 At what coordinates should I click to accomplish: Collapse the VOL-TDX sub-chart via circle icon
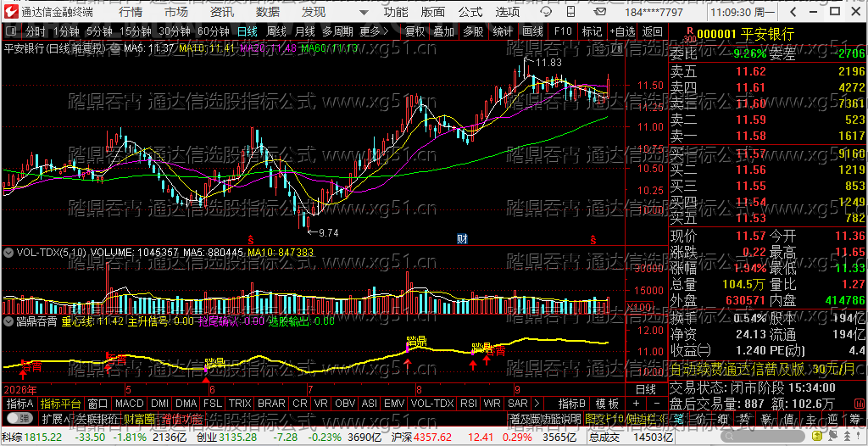8,253
